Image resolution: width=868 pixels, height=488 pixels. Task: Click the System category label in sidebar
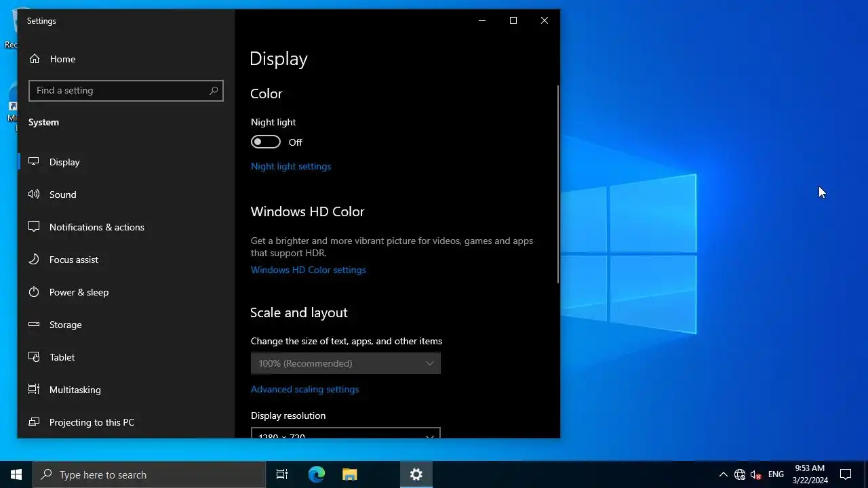coord(43,122)
